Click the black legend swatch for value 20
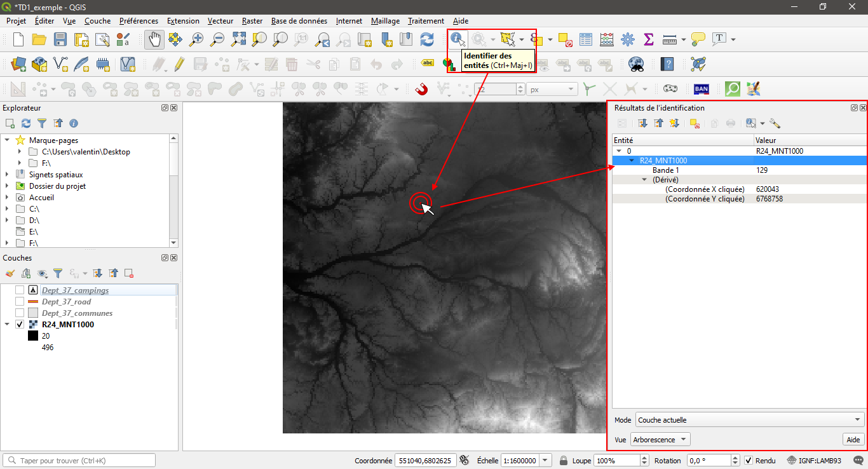This screenshot has height=469, width=868. click(x=33, y=336)
